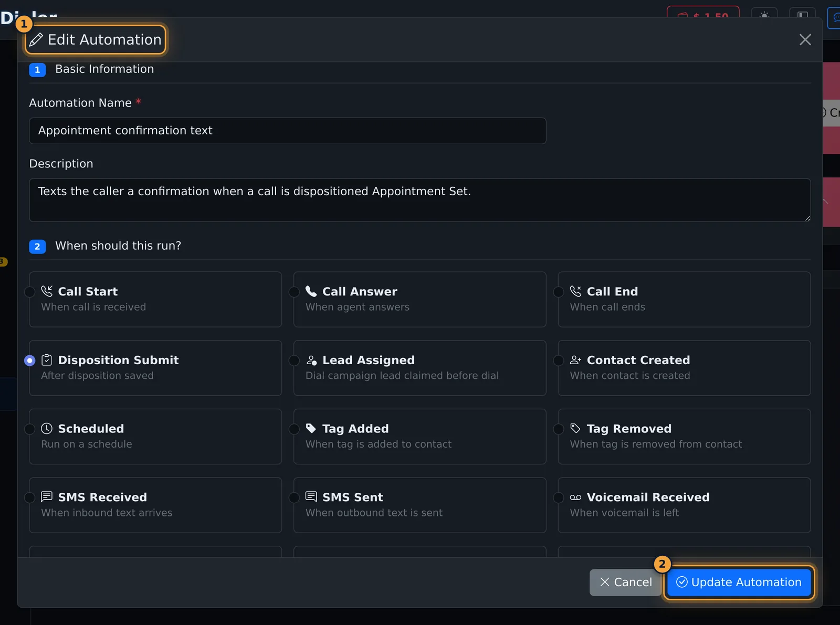Click into the Automation Name field
Screen dimensions: 840x625
288,131
